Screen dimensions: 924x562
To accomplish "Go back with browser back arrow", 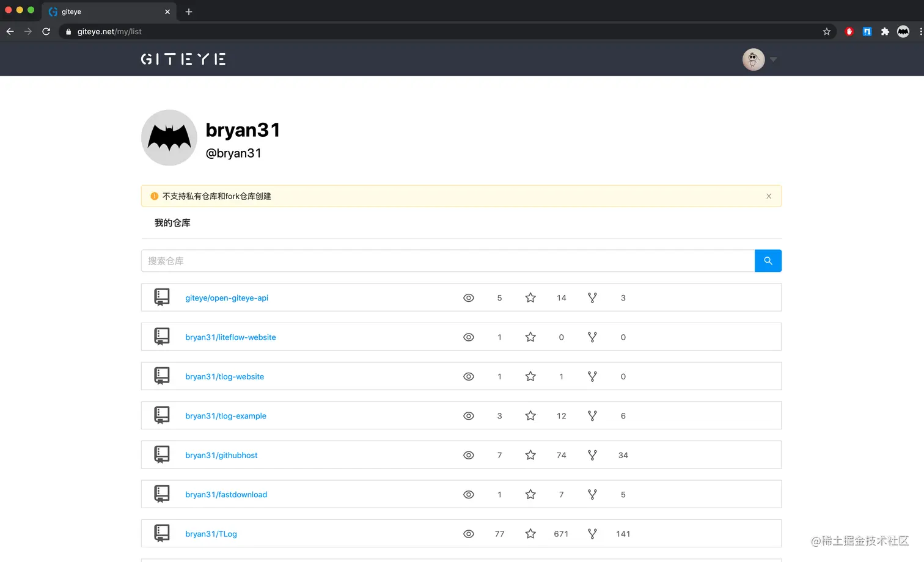I will click(x=10, y=31).
